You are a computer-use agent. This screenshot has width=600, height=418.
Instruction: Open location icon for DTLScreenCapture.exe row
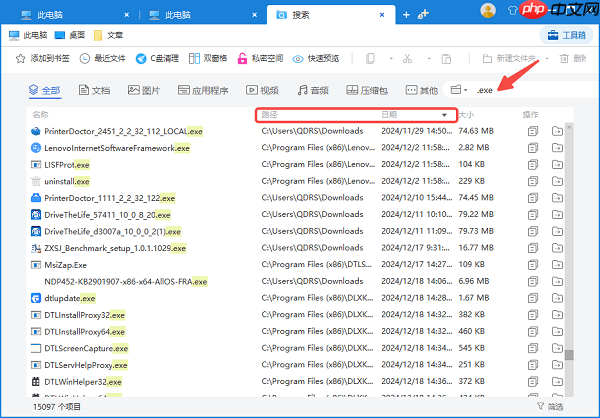pos(557,348)
